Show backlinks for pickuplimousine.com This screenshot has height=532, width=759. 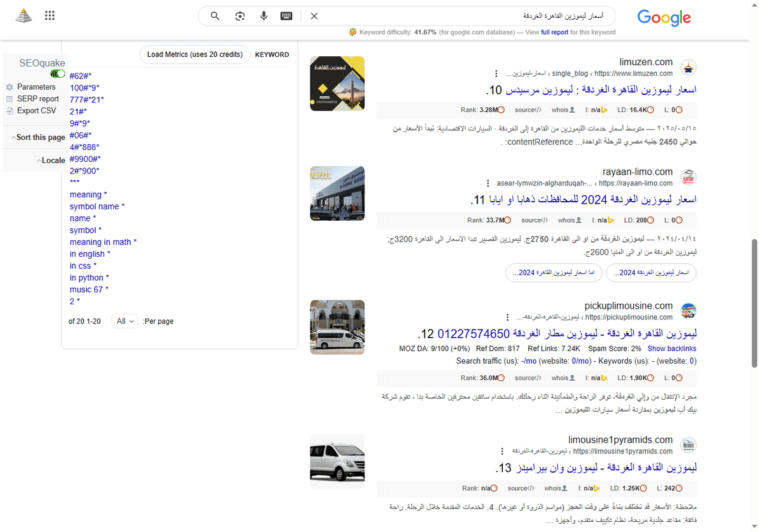tap(672, 348)
